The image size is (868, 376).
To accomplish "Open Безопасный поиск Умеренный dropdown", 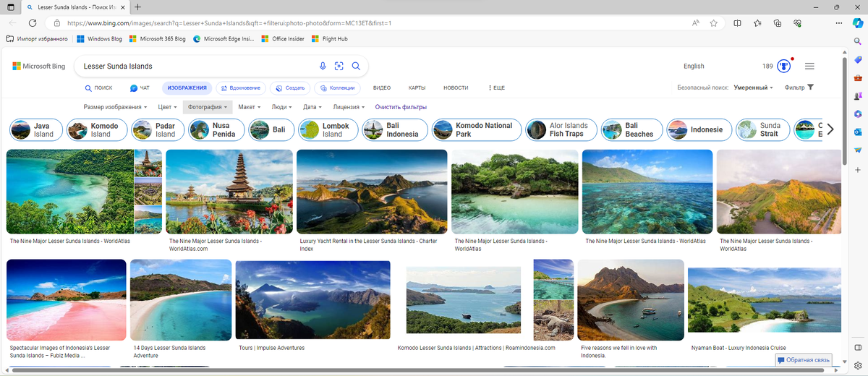I will (x=753, y=87).
